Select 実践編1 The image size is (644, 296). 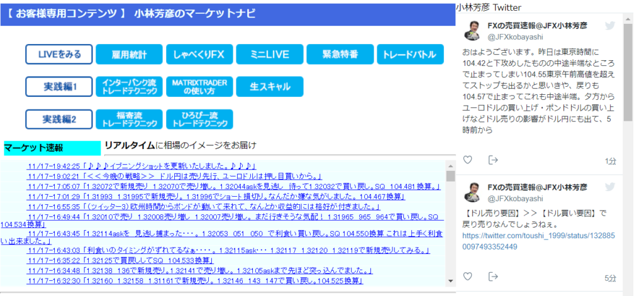pyautogui.click(x=59, y=87)
